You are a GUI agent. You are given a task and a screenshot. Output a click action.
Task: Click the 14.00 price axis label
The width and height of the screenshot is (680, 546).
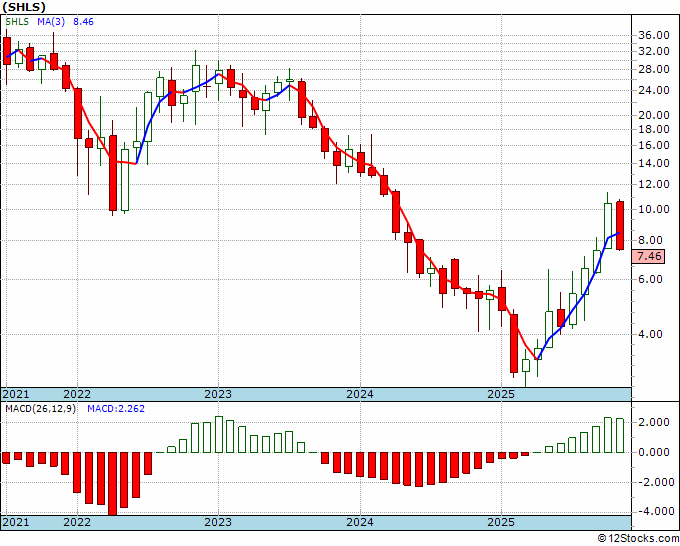654,163
